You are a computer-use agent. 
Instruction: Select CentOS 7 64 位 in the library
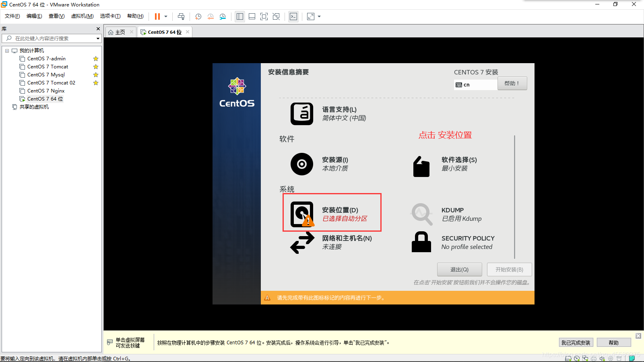45,99
